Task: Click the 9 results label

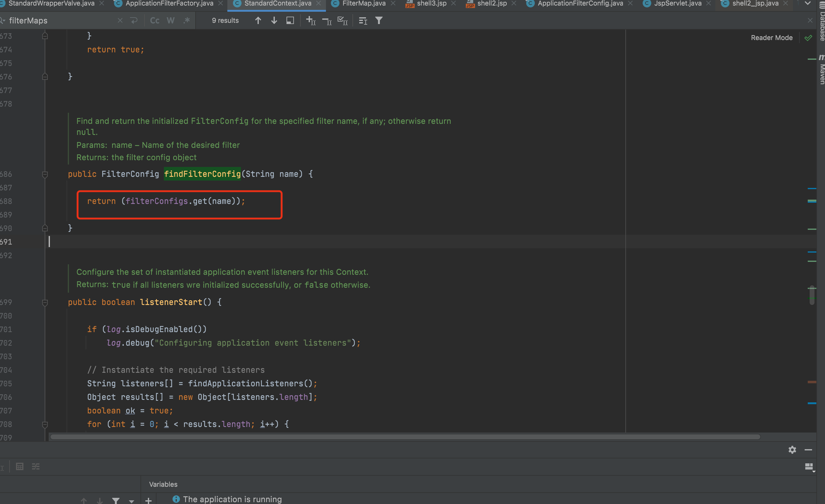Action: (225, 20)
